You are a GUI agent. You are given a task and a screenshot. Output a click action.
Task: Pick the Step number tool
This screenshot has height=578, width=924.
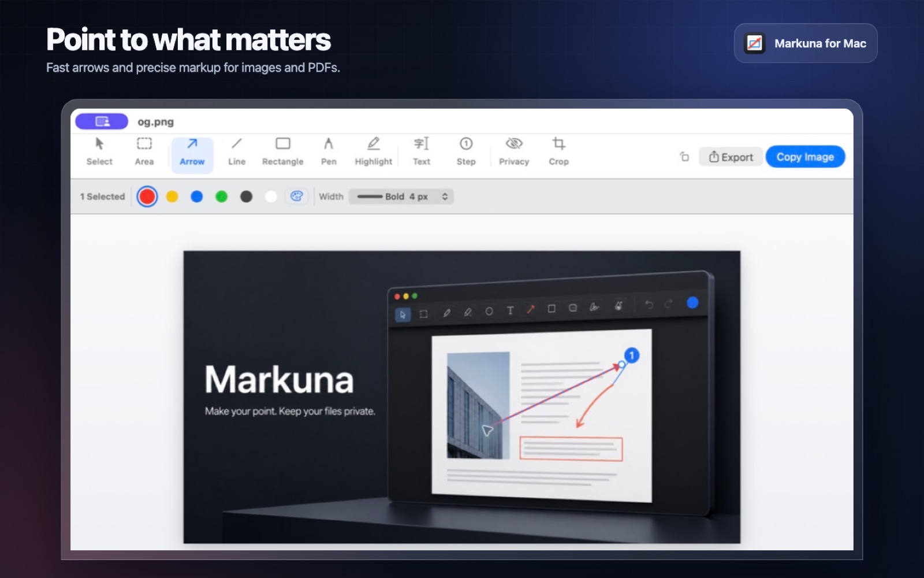(x=466, y=152)
